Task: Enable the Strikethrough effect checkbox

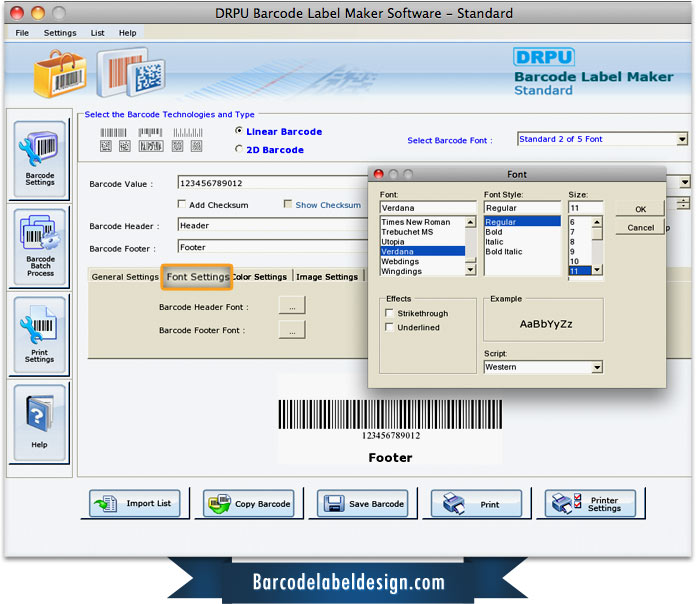Action: 389,313
